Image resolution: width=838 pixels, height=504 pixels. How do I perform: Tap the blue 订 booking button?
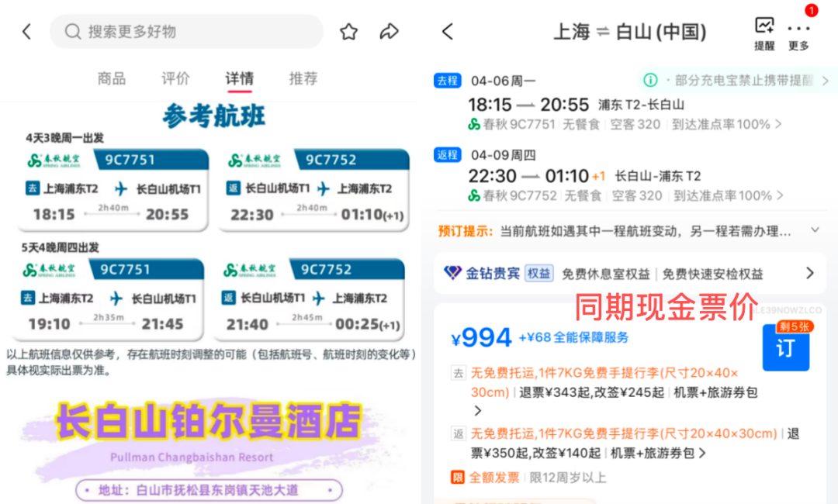tap(785, 349)
